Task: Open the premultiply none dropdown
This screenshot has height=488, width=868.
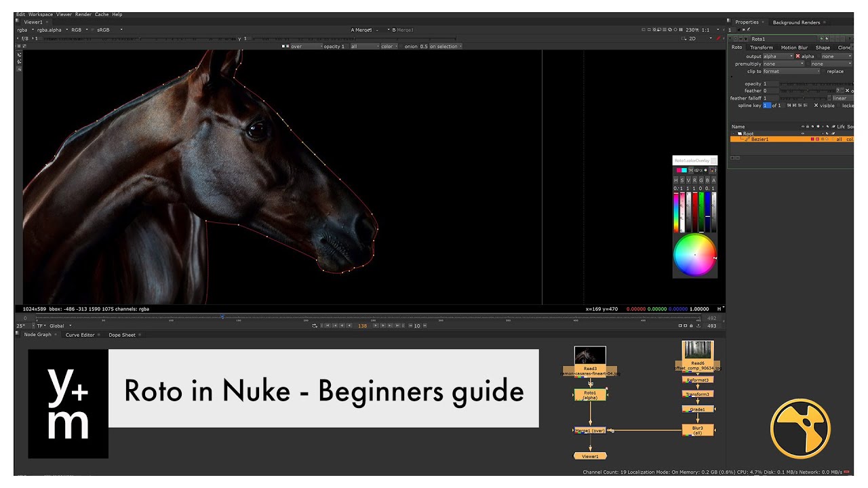Action: coord(783,64)
